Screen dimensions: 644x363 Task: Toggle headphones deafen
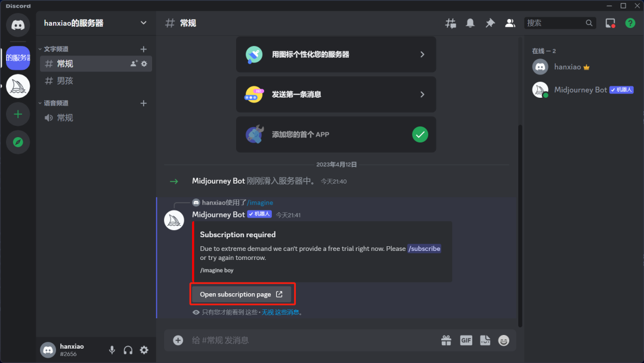128,350
